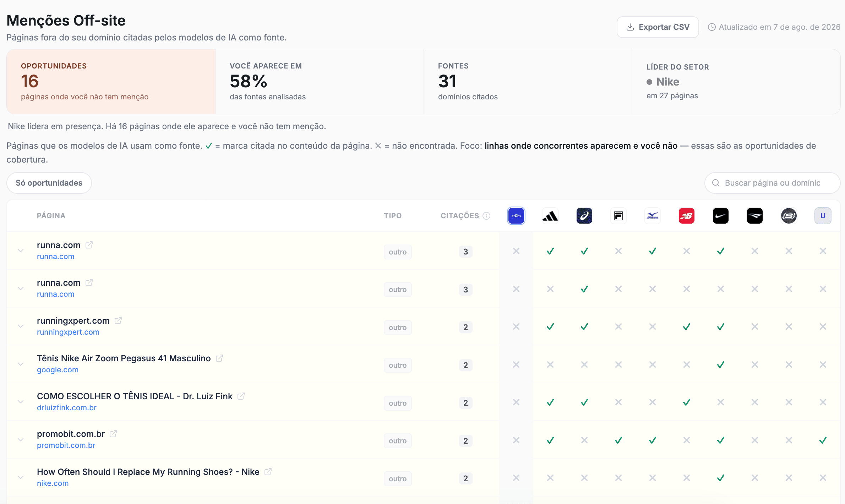
Task: Click the Mizuno logo column header
Action: (653, 216)
